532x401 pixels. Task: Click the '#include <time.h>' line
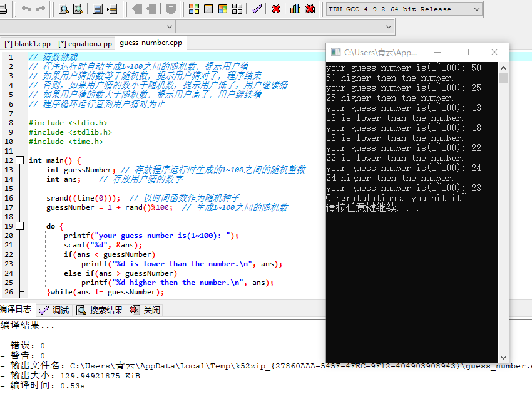(x=66, y=142)
